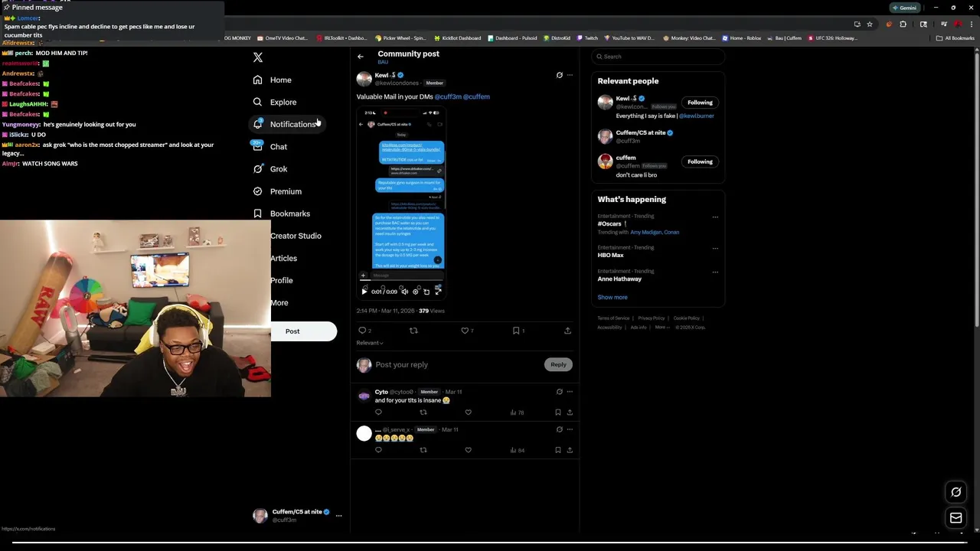Open the Gemini button in Chrome
This screenshot has width=980, height=551.
coord(904,8)
